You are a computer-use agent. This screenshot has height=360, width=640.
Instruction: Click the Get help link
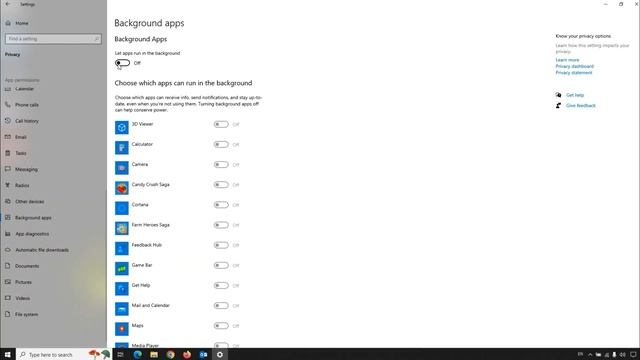tap(575, 95)
